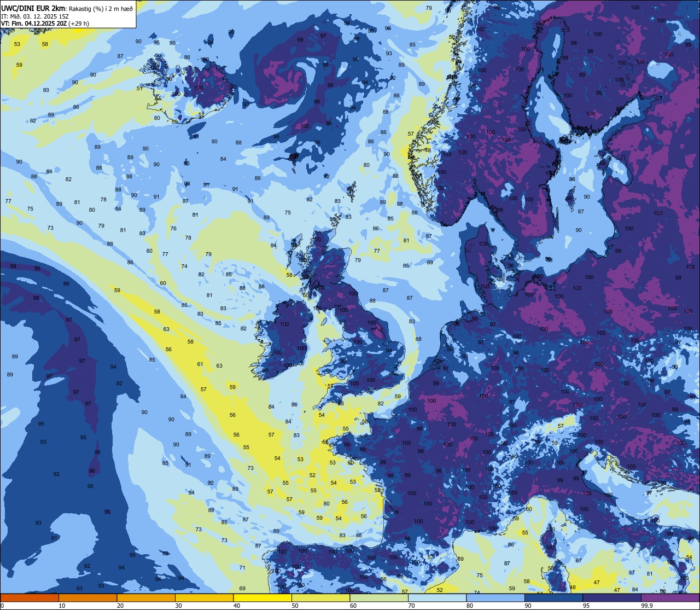Click the "20" tick label on the legend

point(120,606)
